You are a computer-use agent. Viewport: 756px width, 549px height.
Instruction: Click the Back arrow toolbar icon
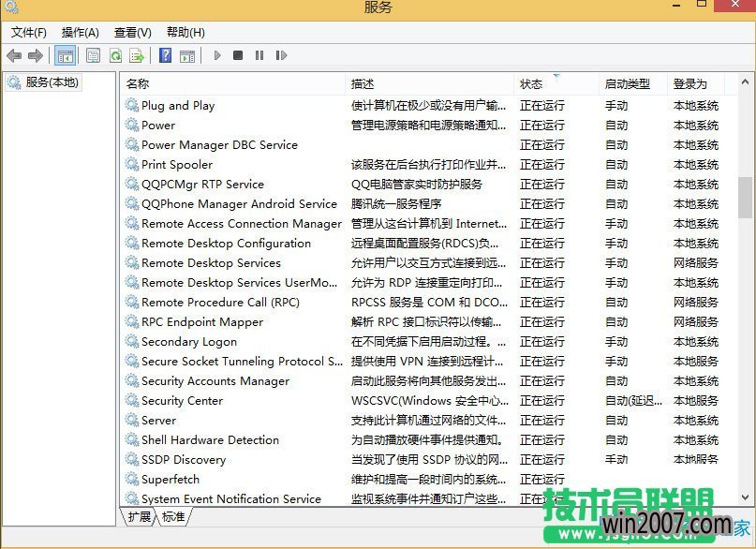pos(14,56)
